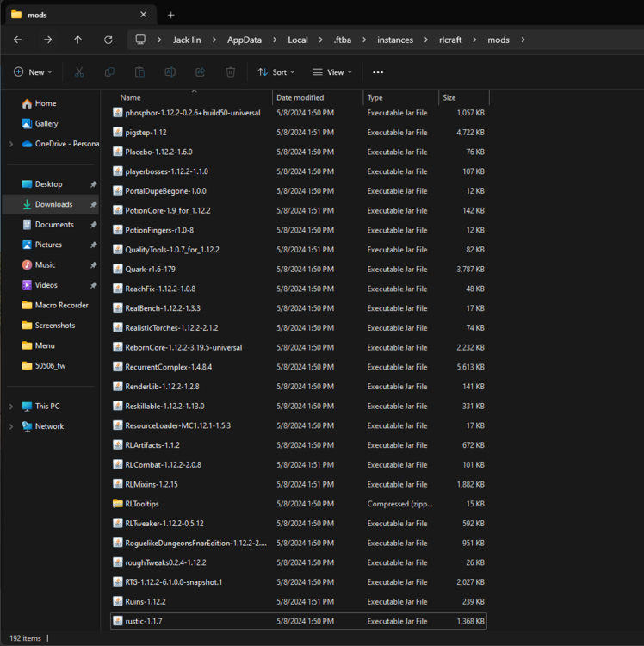644x646 pixels.
Task: Go up one folder level
Action: 77,40
